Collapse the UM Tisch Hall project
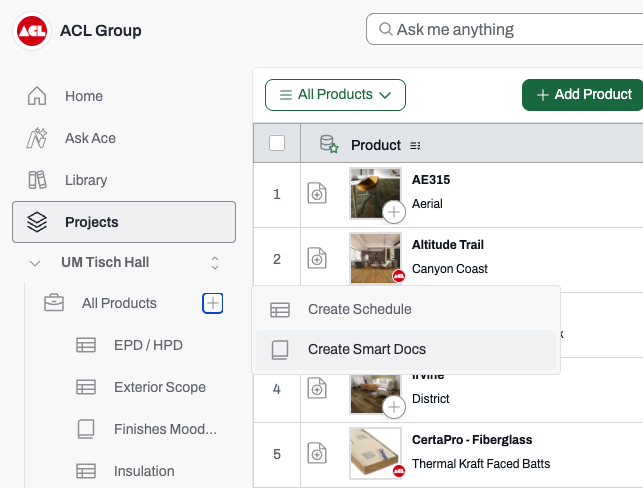Image resolution: width=643 pixels, height=488 pixels. coord(35,263)
